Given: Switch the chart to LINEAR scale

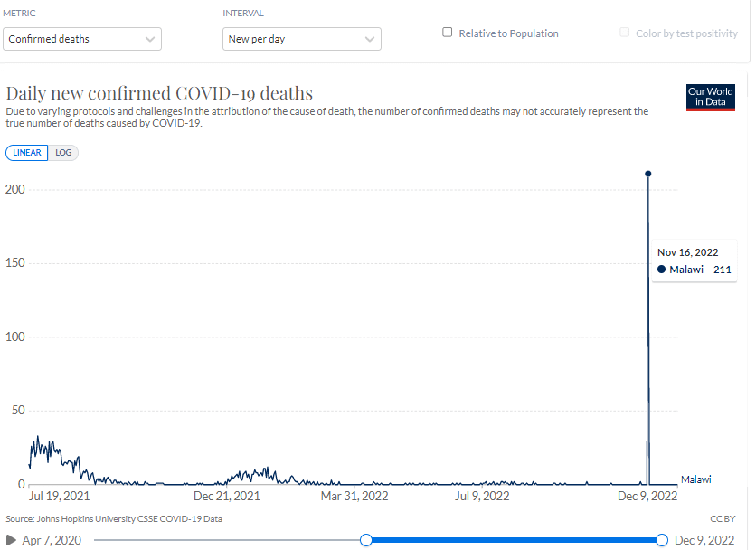Looking at the screenshot, I should [27, 153].
